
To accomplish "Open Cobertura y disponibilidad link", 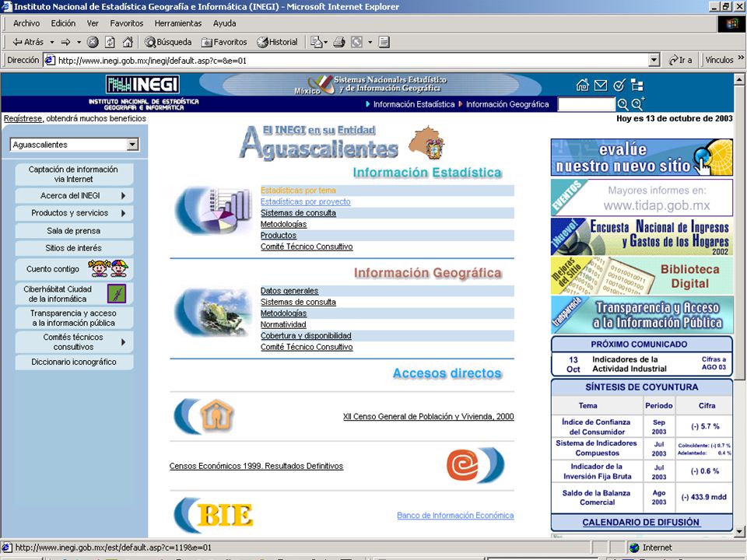I will [x=306, y=335].
